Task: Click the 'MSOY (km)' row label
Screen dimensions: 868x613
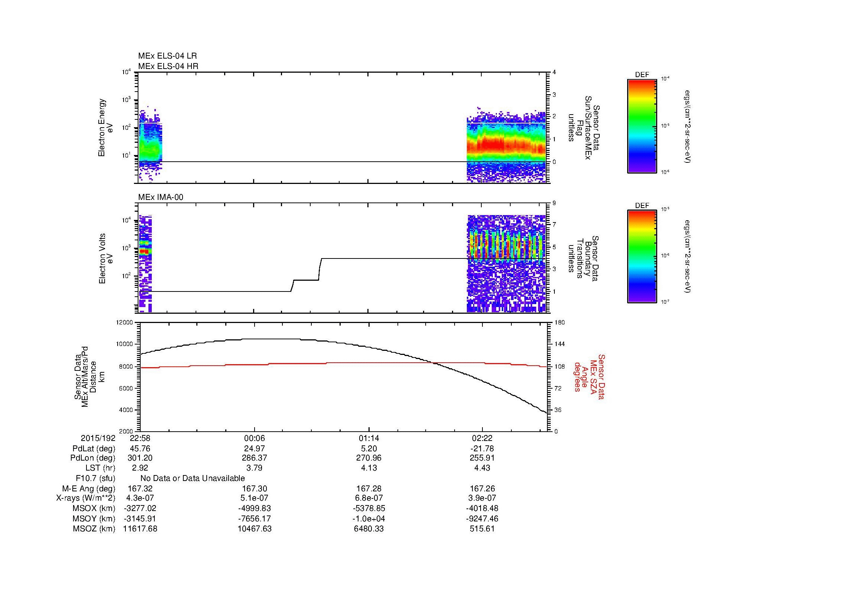Action: coord(94,518)
